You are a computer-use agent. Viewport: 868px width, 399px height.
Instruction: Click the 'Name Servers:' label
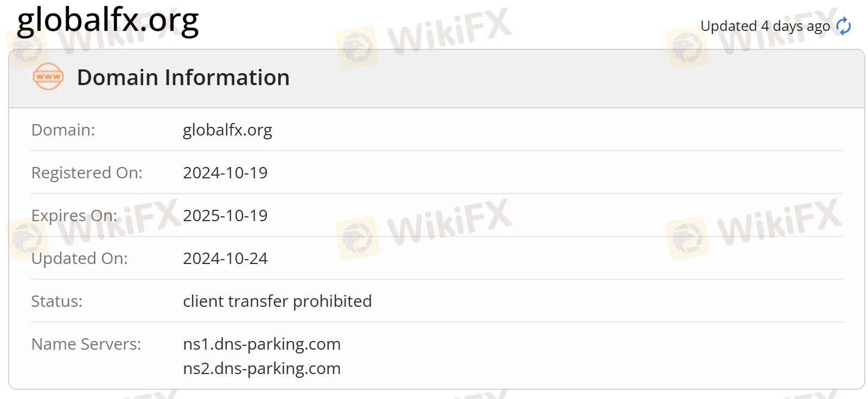pyautogui.click(x=86, y=344)
